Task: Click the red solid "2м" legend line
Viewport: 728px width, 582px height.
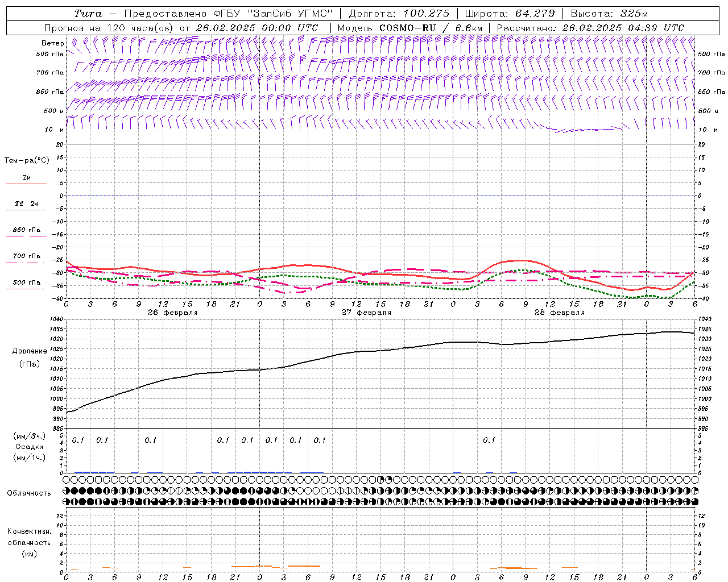Action: [26, 184]
